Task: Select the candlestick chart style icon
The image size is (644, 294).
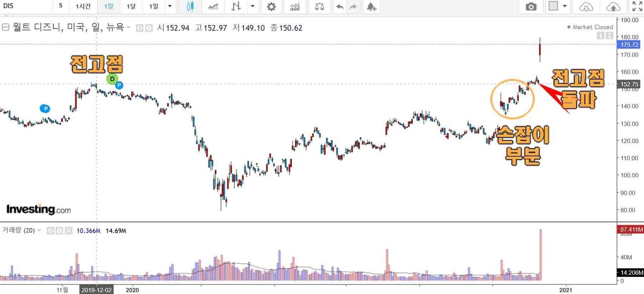Action: tap(190, 6)
